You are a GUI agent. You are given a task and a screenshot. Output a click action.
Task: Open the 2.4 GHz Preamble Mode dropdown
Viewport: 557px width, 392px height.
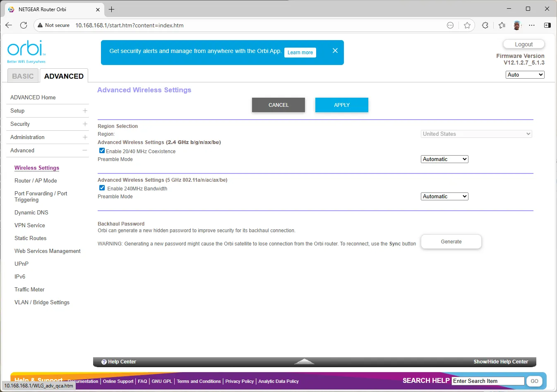[444, 159]
